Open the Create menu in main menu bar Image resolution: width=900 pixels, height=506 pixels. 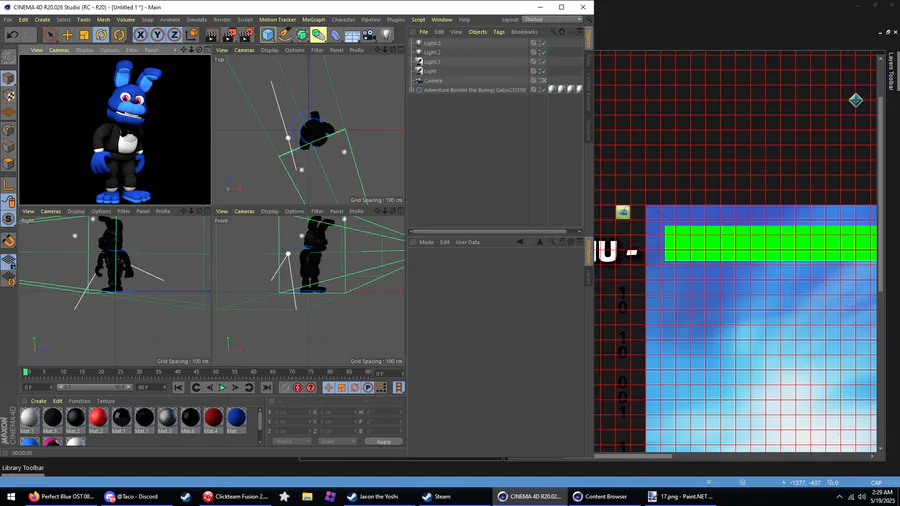click(42, 20)
